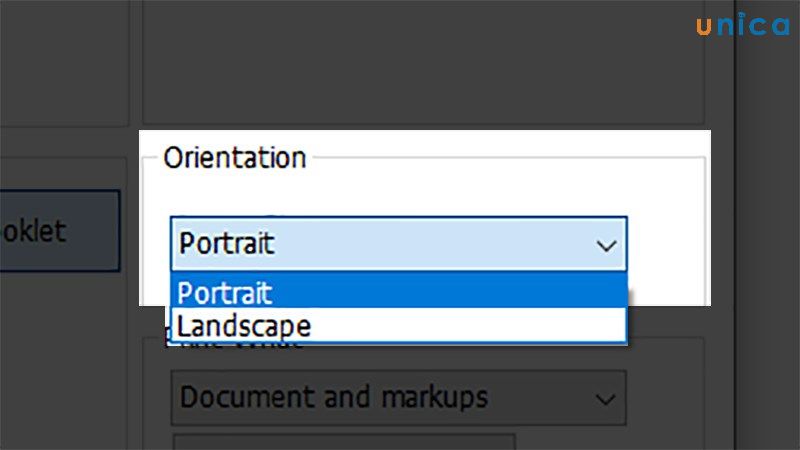The image size is (800, 450).
Task: Click the Orientation group heading text
Action: click(235, 158)
